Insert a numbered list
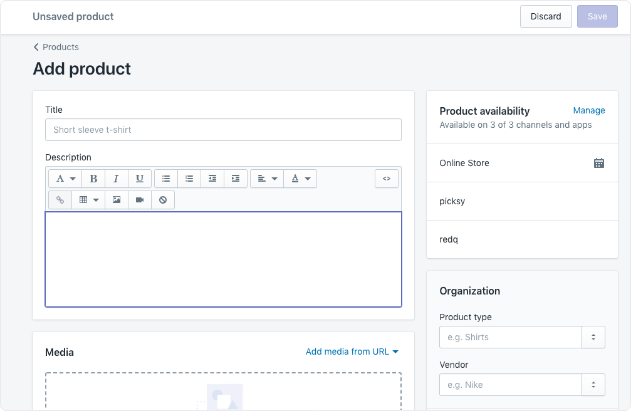 coord(189,179)
